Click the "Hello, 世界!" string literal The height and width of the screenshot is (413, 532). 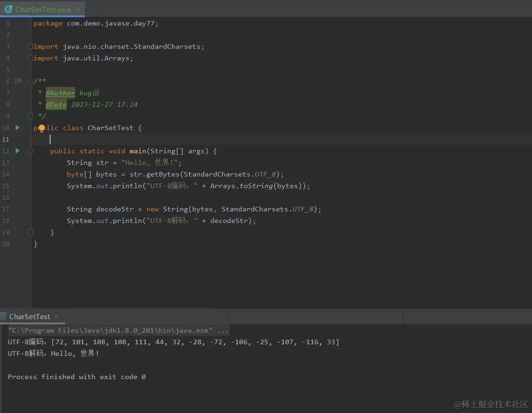coord(149,163)
